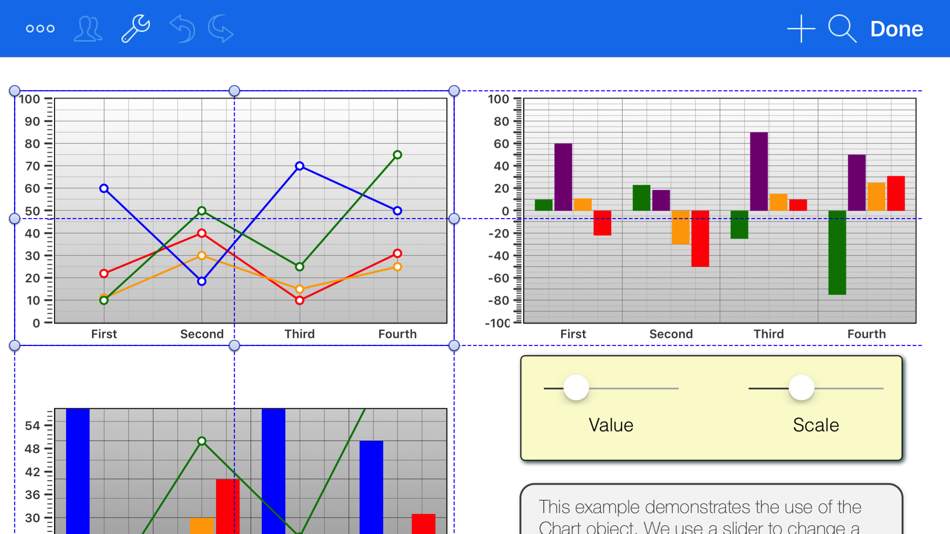
Task: Tap the plus add icon
Action: pos(801,28)
